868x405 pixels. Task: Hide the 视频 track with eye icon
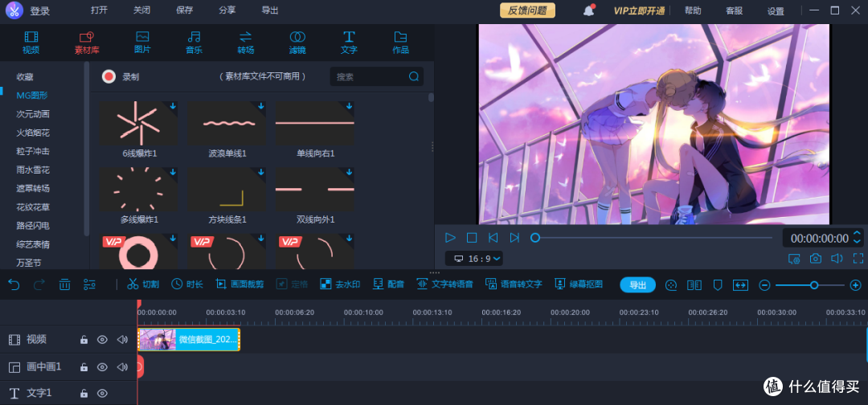pos(102,340)
